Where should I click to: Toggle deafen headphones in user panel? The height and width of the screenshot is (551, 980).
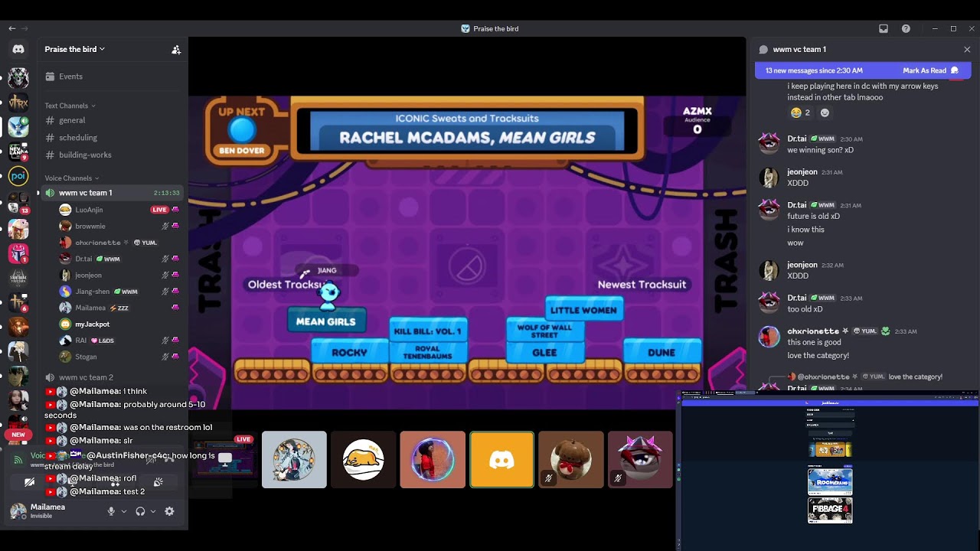(x=140, y=511)
